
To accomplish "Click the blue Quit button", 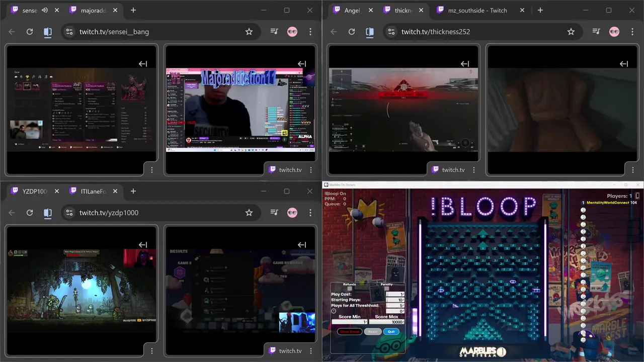I will 391,332.
